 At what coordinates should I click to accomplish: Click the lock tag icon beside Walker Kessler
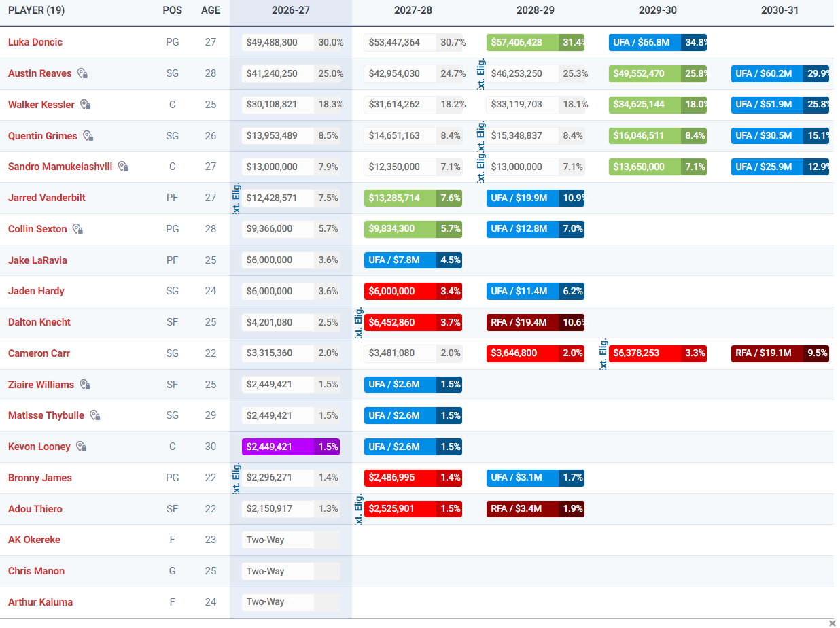point(86,105)
